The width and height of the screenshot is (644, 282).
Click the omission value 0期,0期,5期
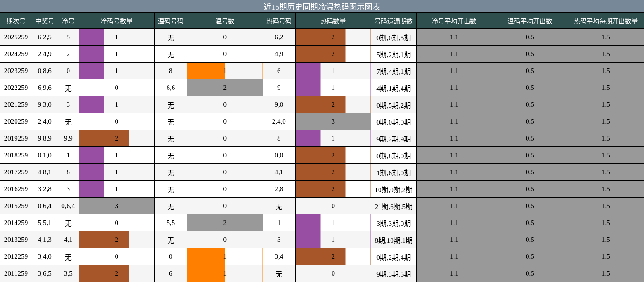(394, 37)
